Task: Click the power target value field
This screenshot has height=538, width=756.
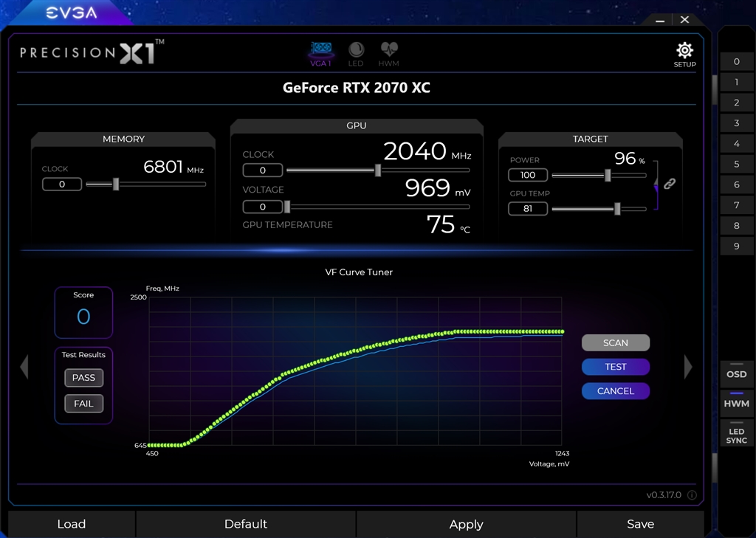Action: [528, 175]
